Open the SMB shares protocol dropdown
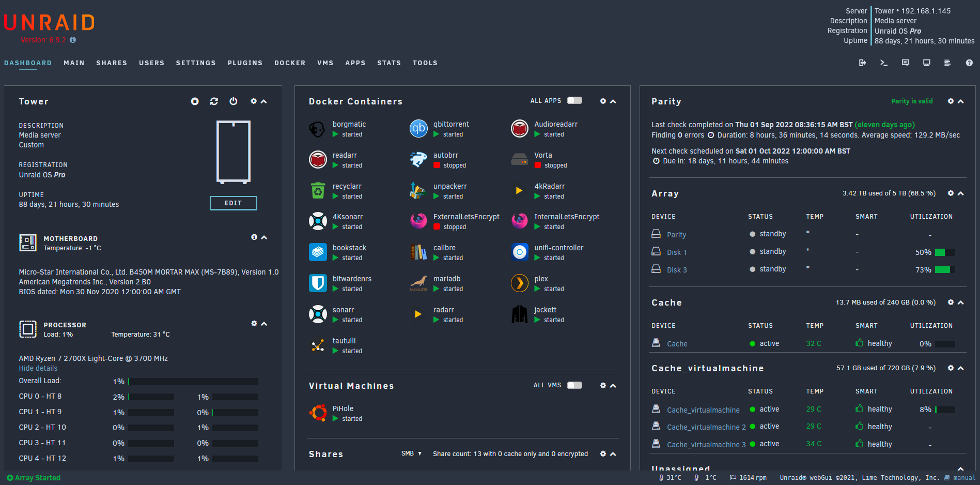980x485 pixels. coord(411,453)
